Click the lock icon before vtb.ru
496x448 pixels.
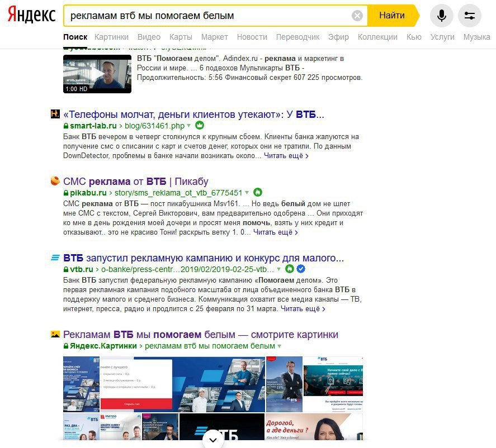(66, 269)
